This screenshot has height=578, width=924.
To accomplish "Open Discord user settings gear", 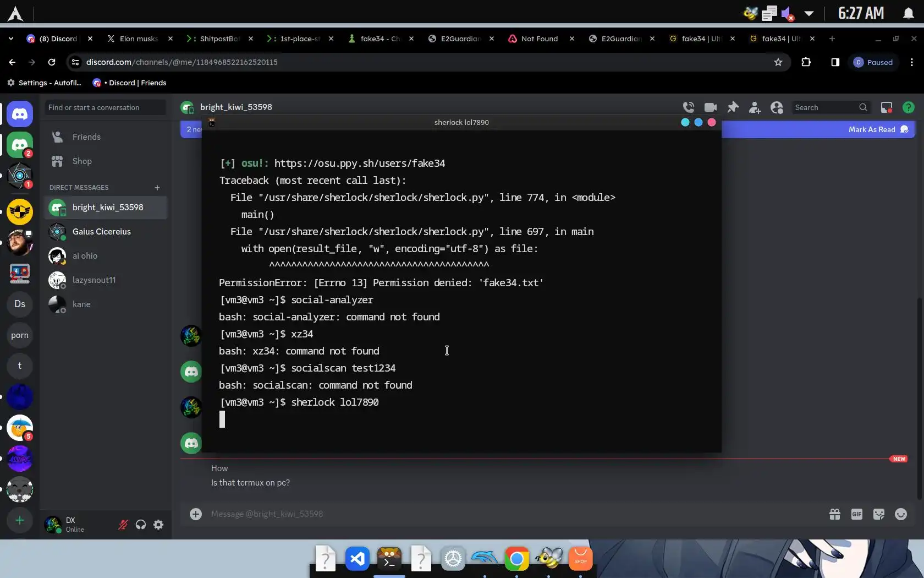I will coord(158,525).
